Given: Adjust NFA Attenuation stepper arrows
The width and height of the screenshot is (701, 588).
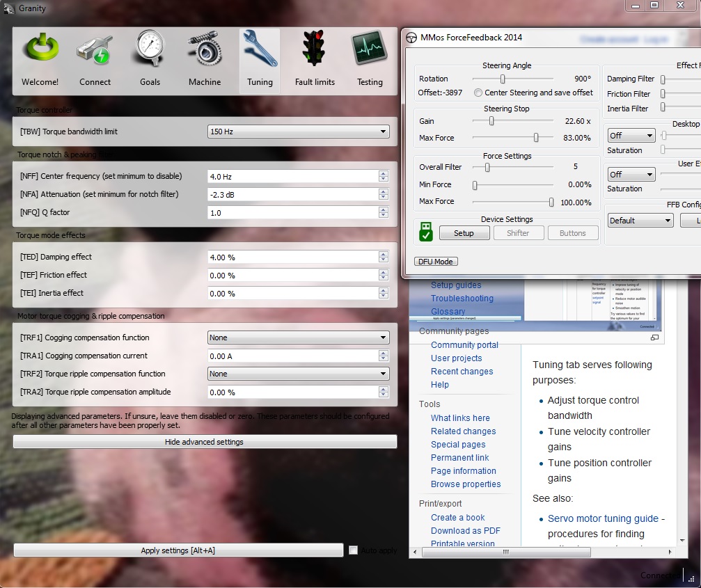Looking at the screenshot, I should pyautogui.click(x=383, y=194).
